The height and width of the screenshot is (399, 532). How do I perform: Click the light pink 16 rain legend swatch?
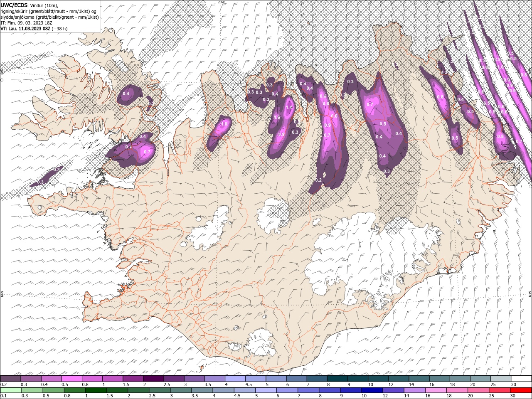436,390
